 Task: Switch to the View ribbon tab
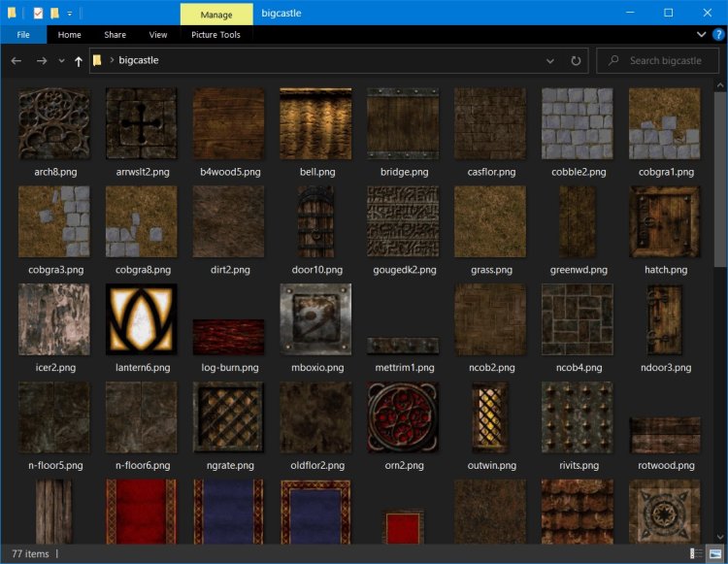pyautogui.click(x=157, y=35)
